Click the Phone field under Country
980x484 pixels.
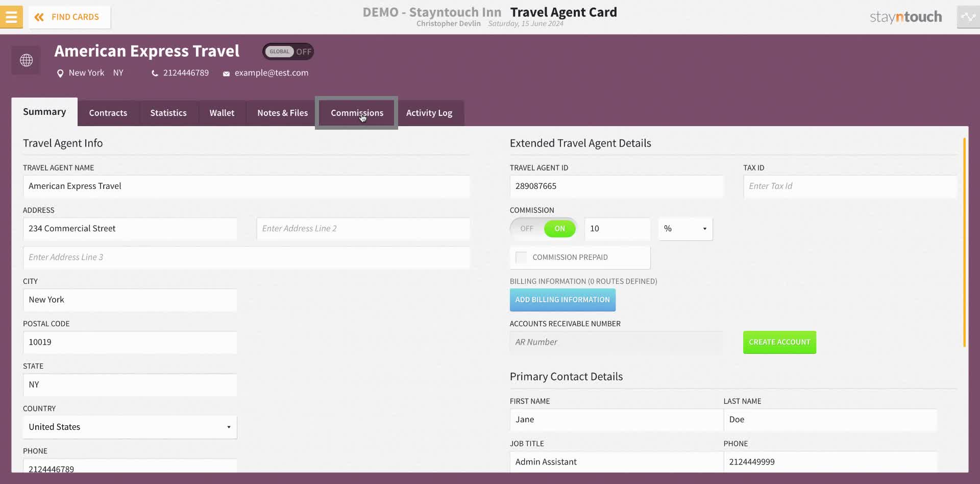[130, 466]
